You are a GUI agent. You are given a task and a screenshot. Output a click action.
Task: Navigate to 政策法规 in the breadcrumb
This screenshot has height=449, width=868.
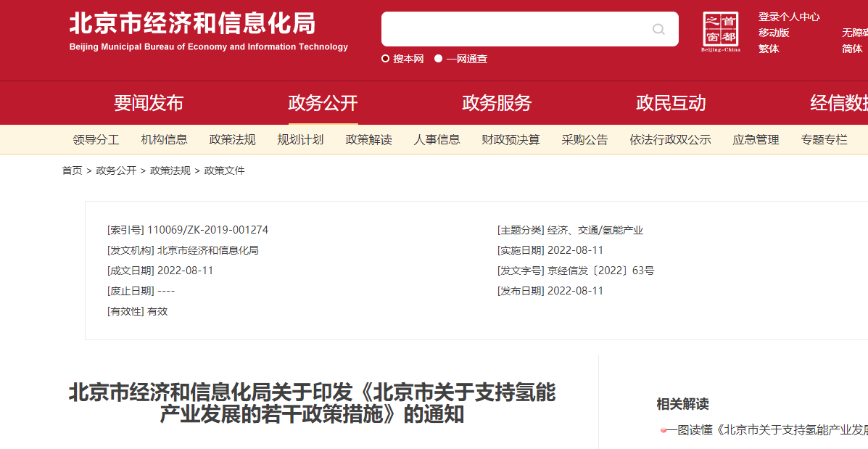click(170, 170)
